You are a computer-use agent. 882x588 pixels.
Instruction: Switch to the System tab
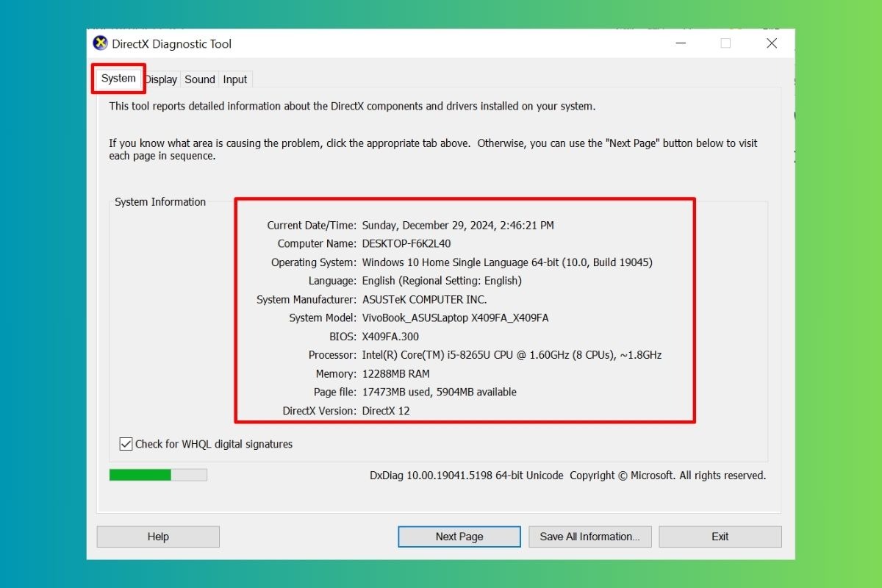click(x=118, y=79)
